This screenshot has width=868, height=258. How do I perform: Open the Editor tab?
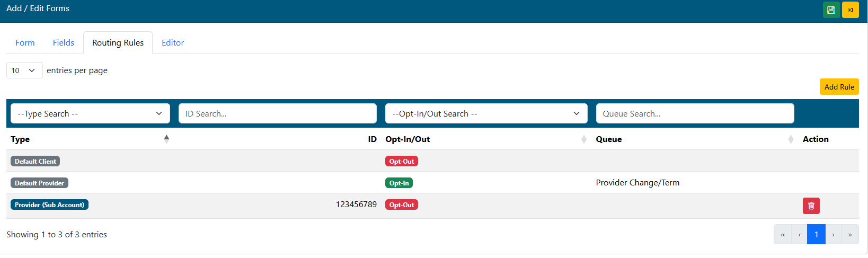tap(173, 43)
